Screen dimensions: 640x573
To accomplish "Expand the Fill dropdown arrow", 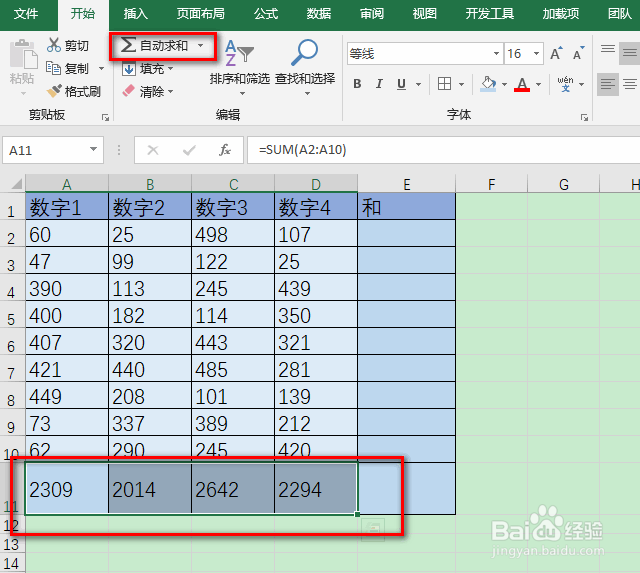I will [171, 69].
